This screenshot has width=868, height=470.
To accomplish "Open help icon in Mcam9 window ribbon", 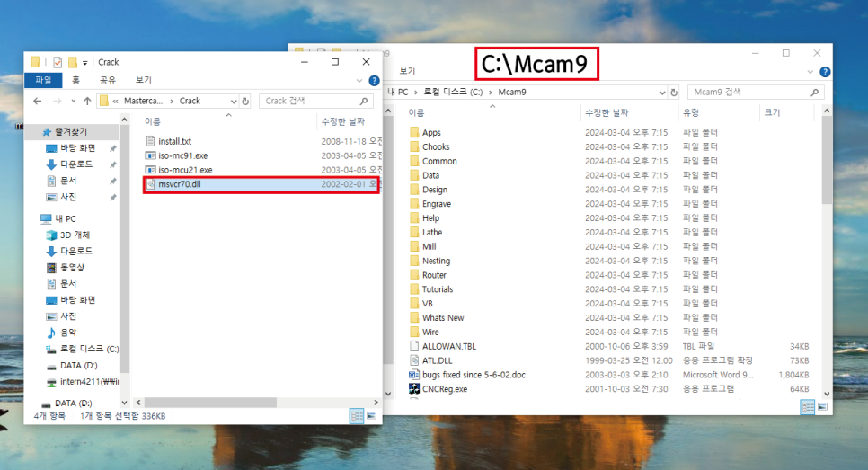I will 825,71.
